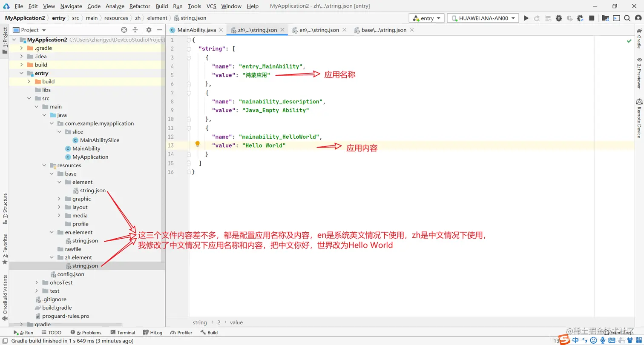Open the Remote Device side panel

tap(639, 119)
